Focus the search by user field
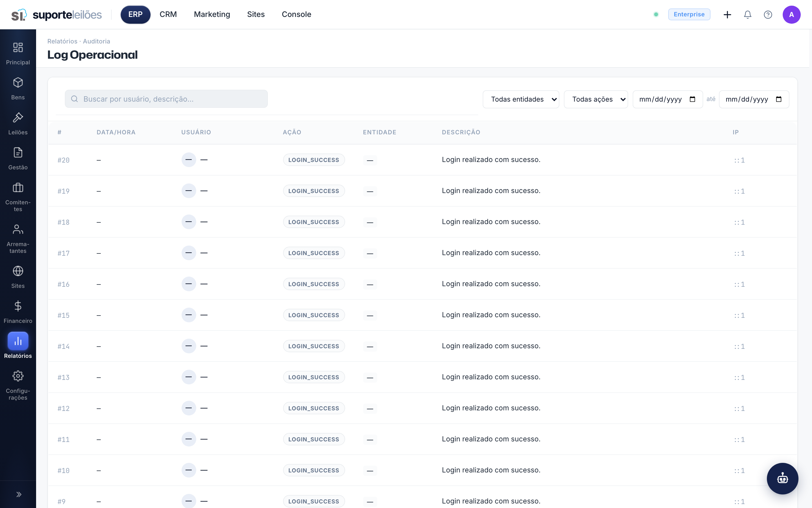This screenshot has height=508, width=812. (166, 99)
